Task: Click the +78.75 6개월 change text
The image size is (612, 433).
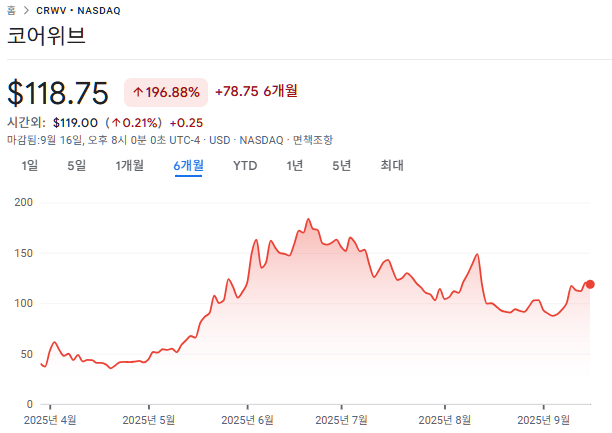Action: 256,91
